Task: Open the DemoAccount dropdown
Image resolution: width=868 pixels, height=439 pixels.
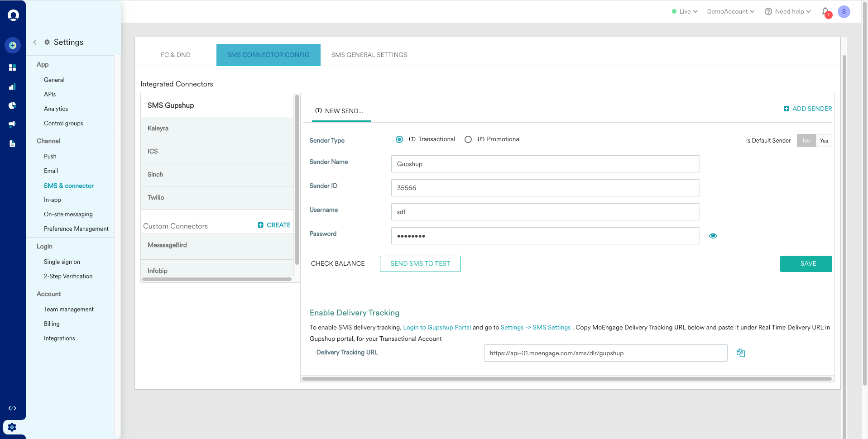Action: click(731, 12)
